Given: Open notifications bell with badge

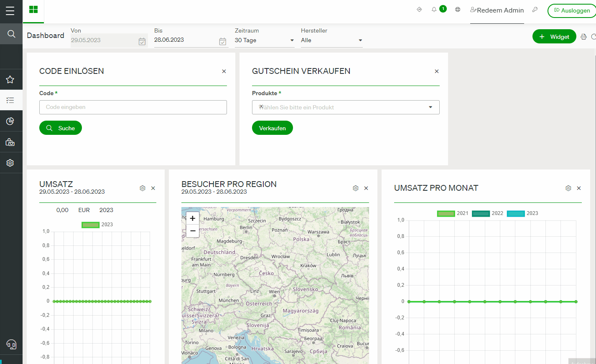Looking at the screenshot, I should coord(434,10).
